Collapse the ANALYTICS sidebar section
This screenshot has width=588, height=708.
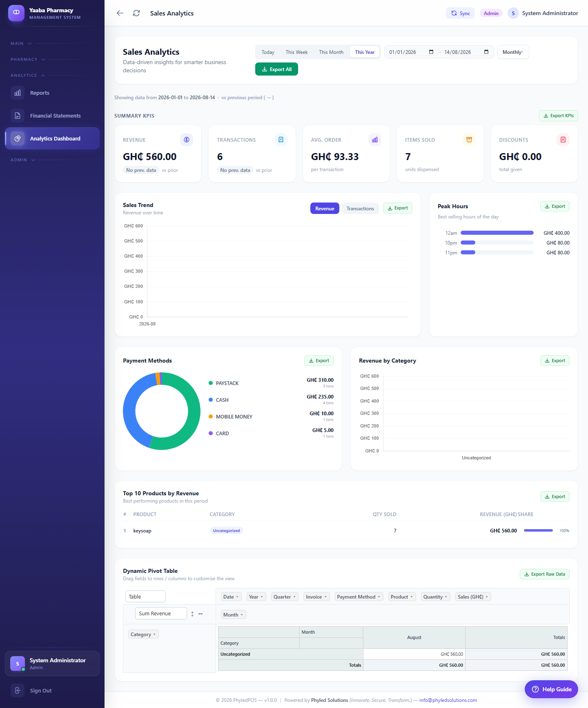tap(28, 76)
